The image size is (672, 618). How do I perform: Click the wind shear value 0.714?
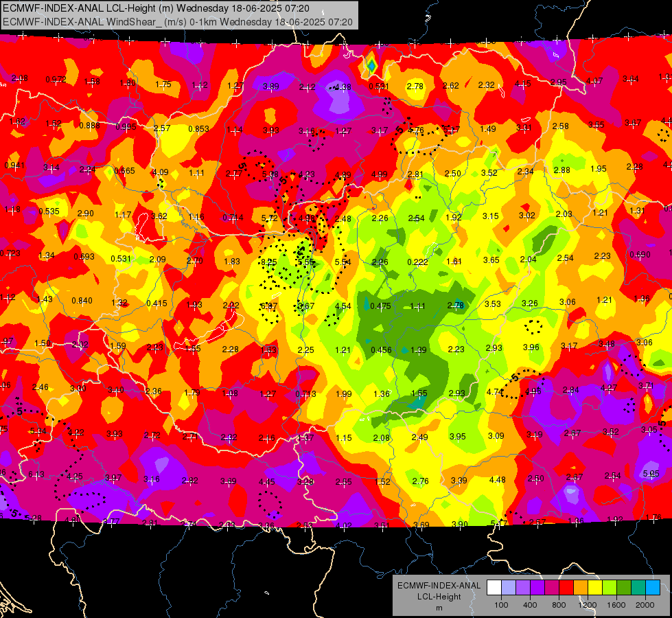click(x=233, y=218)
